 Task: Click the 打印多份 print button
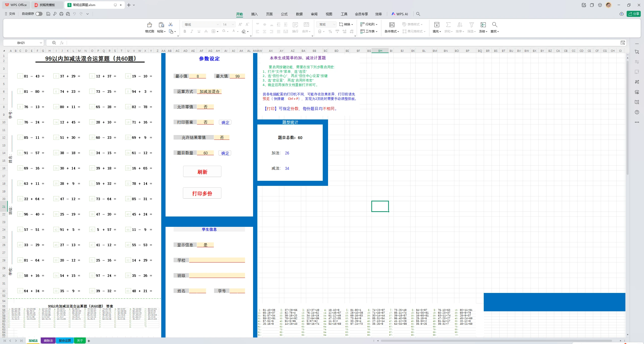[x=202, y=193]
